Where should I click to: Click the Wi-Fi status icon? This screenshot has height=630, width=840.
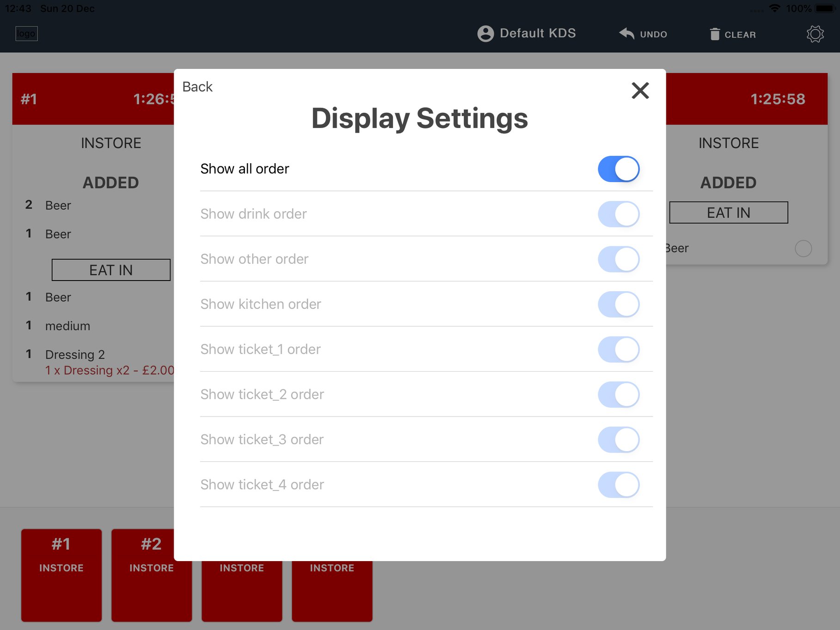tap(774, 8)
